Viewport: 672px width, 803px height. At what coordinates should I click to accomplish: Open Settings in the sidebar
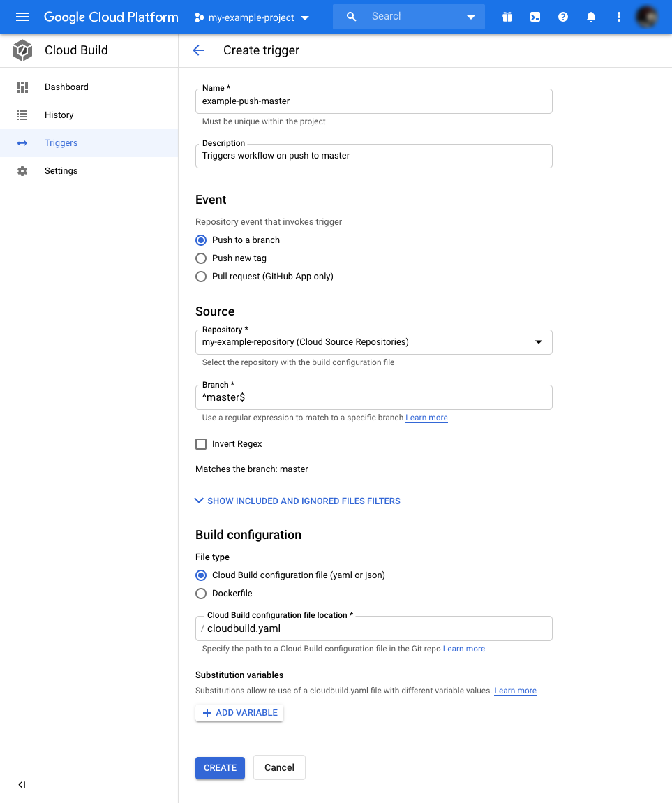click(89, 171)
